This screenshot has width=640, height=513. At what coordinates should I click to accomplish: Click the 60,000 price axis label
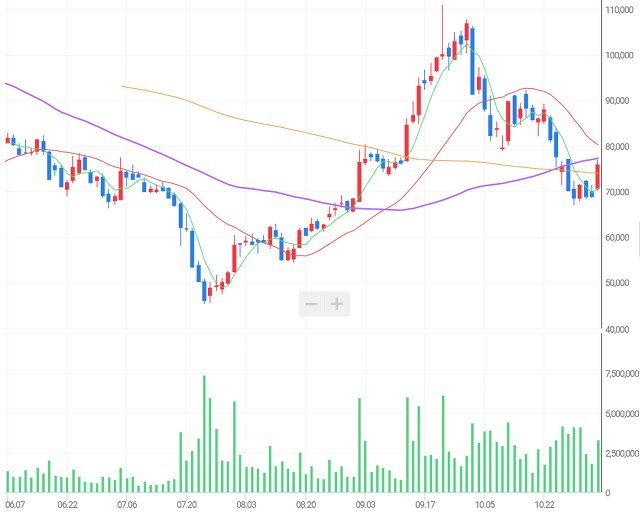click(x=618, y=238)
